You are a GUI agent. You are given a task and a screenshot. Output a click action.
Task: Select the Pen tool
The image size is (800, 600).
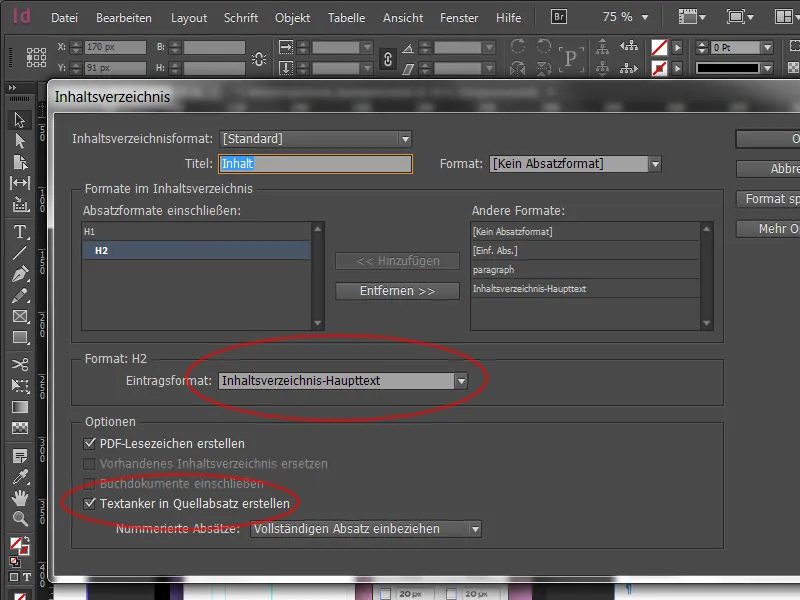click(20, 274)
